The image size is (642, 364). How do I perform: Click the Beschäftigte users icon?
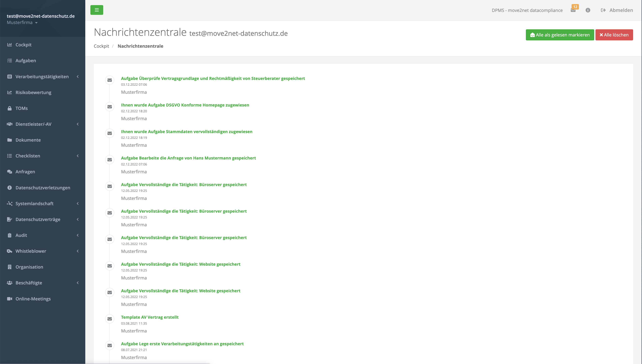[x=10, y=283]
